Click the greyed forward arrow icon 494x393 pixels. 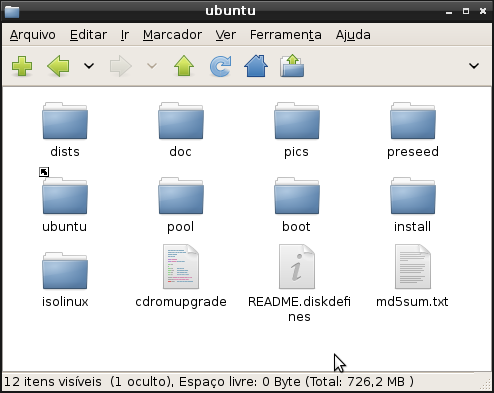coord(121,66)
